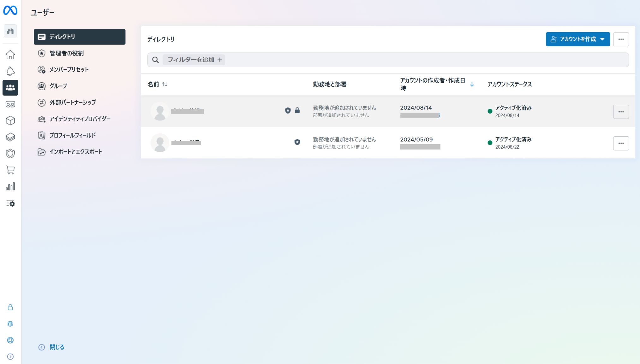Open row actions menu for 2024/08/14 user
This screenshot has width=640, height=364.
(621, 112)
